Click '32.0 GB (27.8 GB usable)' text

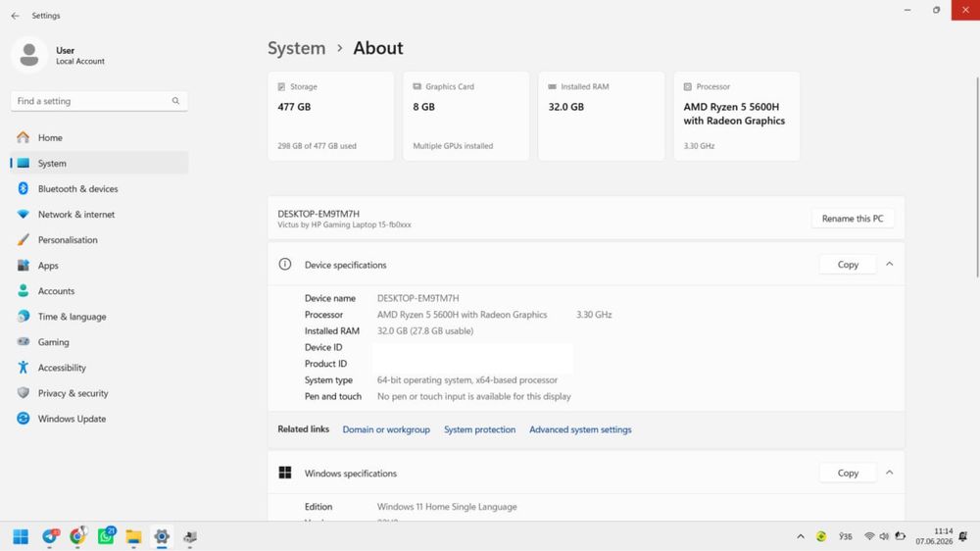[425, 330]
